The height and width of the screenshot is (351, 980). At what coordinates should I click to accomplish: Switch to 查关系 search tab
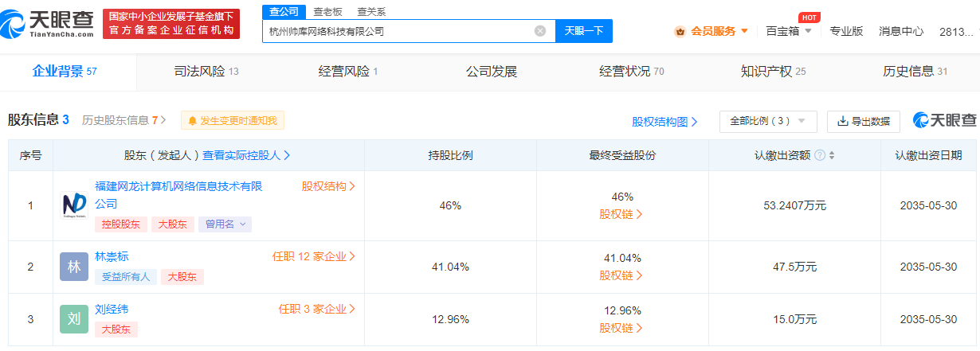click(x=371, y=12)
